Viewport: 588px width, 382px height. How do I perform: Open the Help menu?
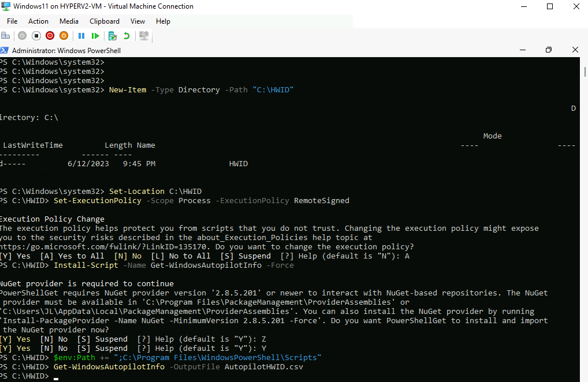tap(163, 21)
